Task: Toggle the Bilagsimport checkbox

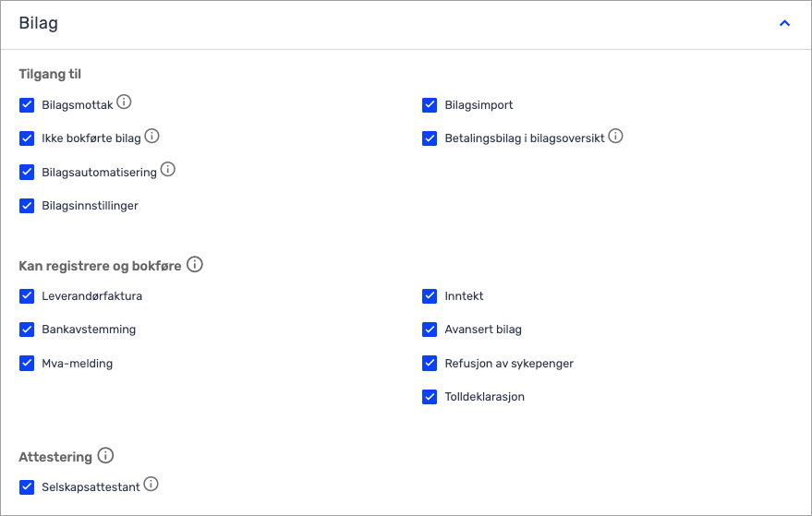Action: (430, 105)
